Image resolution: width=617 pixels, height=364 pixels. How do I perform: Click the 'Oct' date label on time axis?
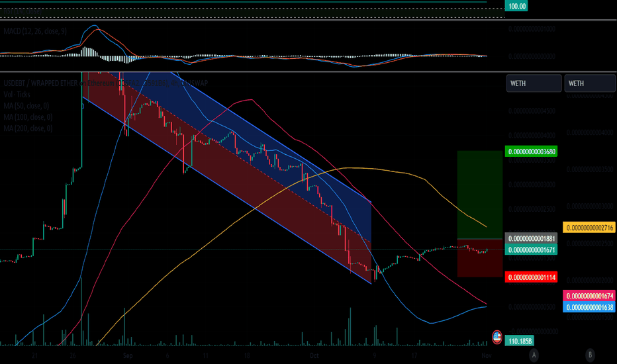[x=314, y=356]
